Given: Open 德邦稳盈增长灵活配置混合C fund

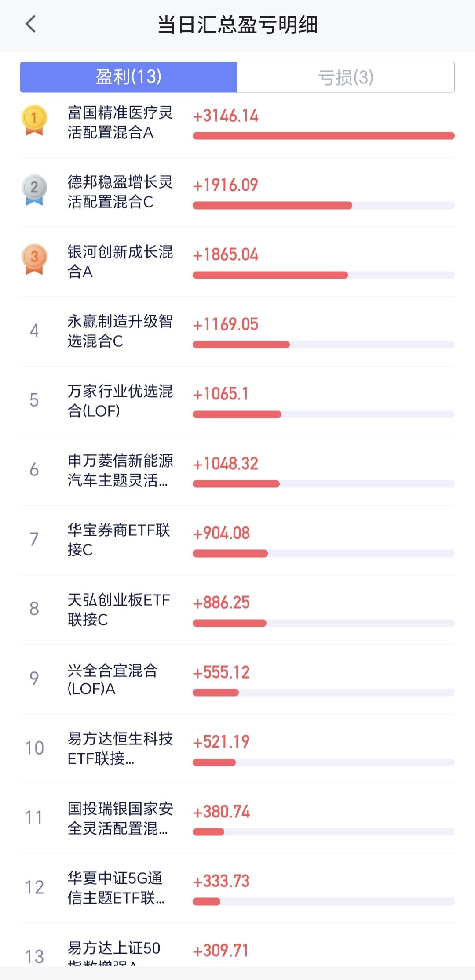Looking at the screenshot, I should pyautogui.click(x=120, y=192).
